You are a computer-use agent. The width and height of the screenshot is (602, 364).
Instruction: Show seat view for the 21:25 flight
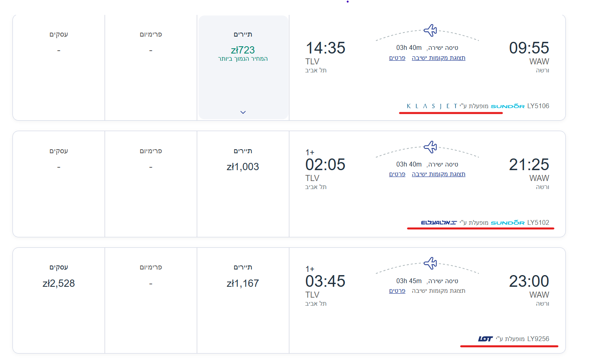click(x=439, y=174)
